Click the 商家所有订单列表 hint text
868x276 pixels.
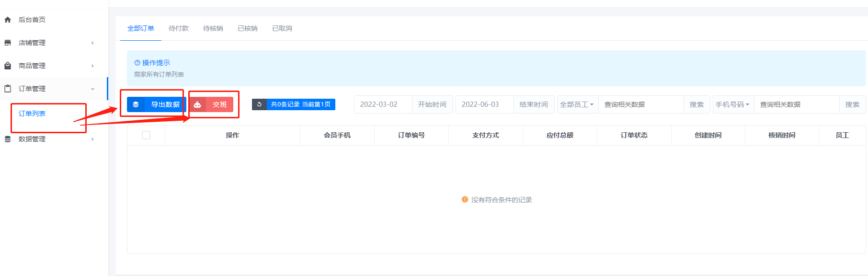click(x=159, y=74)
